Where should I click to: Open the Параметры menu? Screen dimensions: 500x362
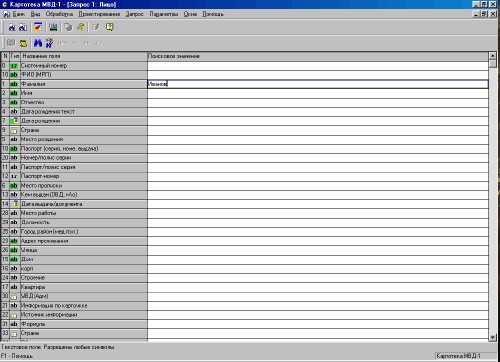tap(163, 14)
